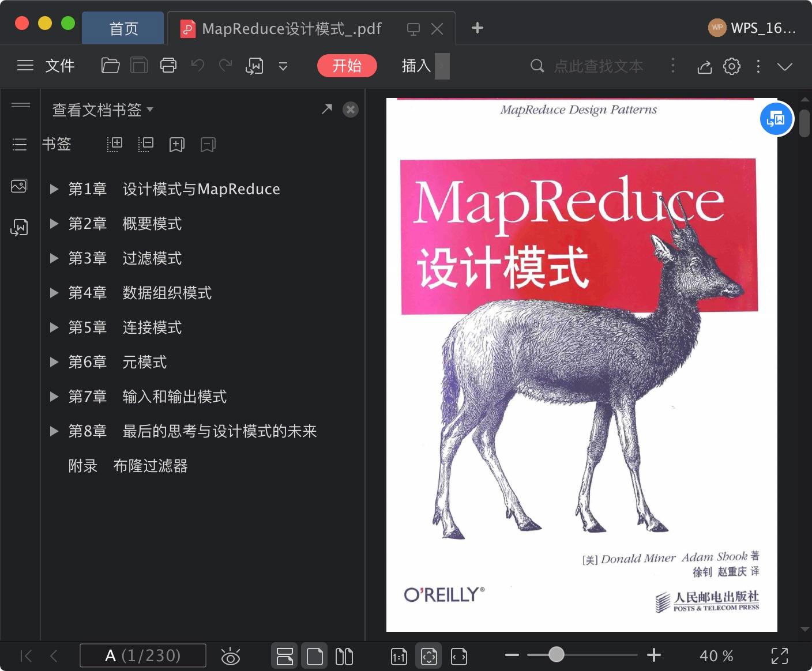
Task: Pop out the bookmark panel arrow icon
Action: pyautogui.click(x=327, y=109)
